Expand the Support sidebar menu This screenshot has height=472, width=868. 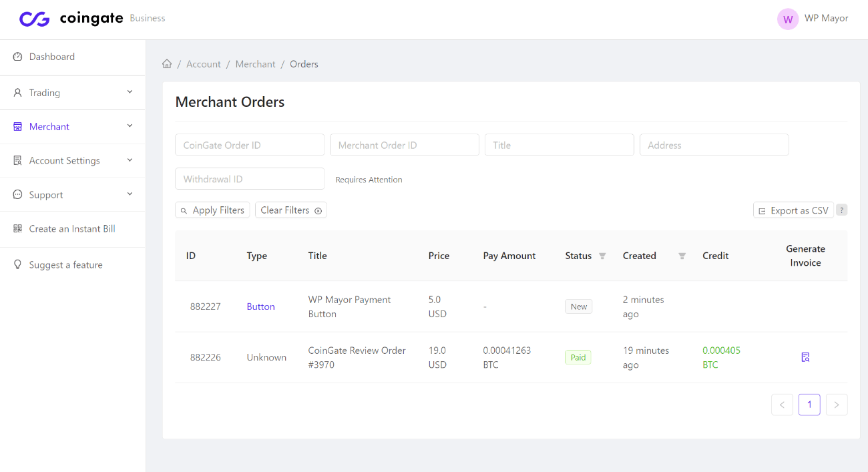[x=73, y=194]
